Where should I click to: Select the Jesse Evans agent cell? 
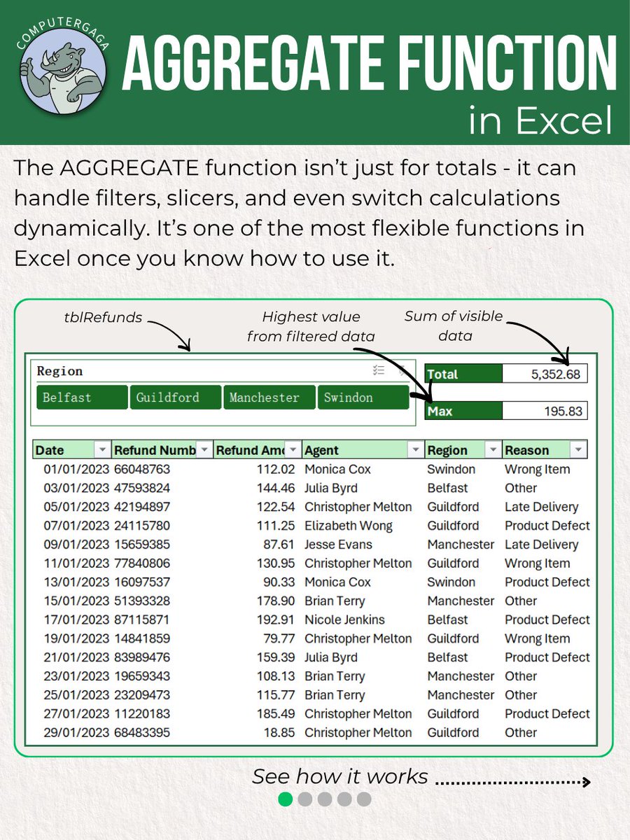coord(338,545)
